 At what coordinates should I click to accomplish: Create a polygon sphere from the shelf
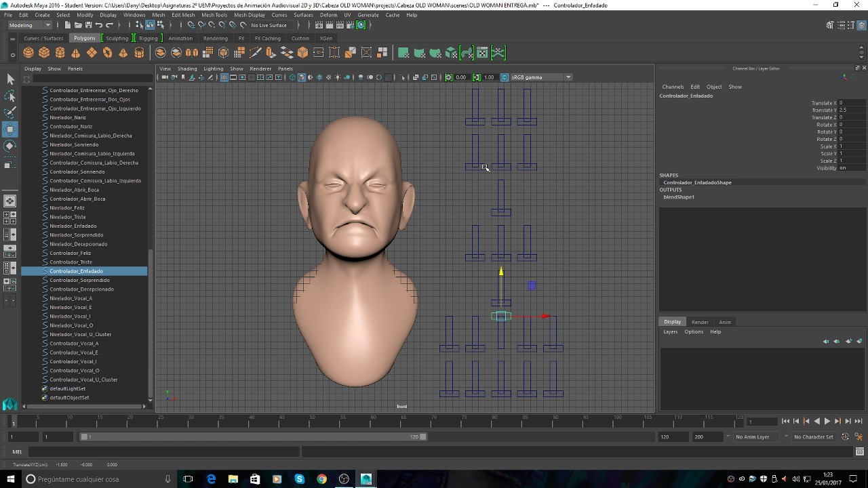(x=28, y=54)
